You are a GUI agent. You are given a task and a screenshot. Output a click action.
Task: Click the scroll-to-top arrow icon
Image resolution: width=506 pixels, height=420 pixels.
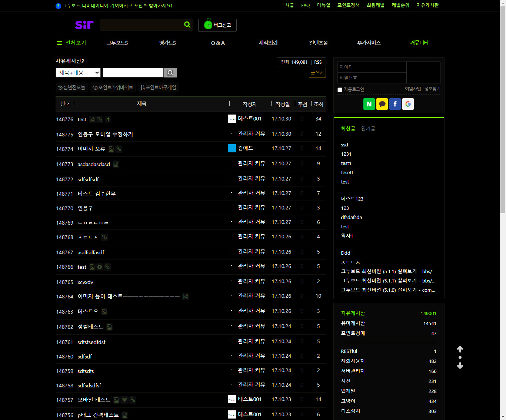(x=460, y=349)
